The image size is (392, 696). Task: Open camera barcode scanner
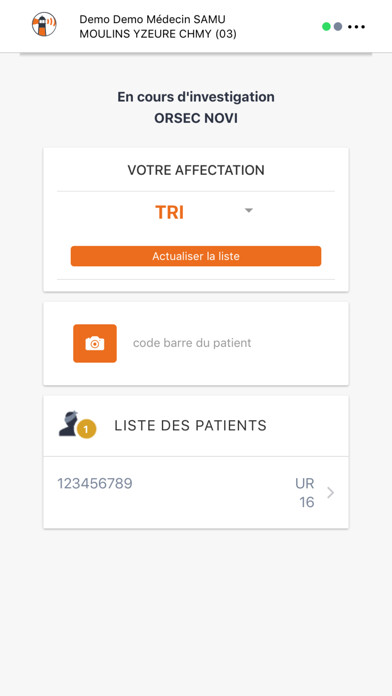point(95,344)
